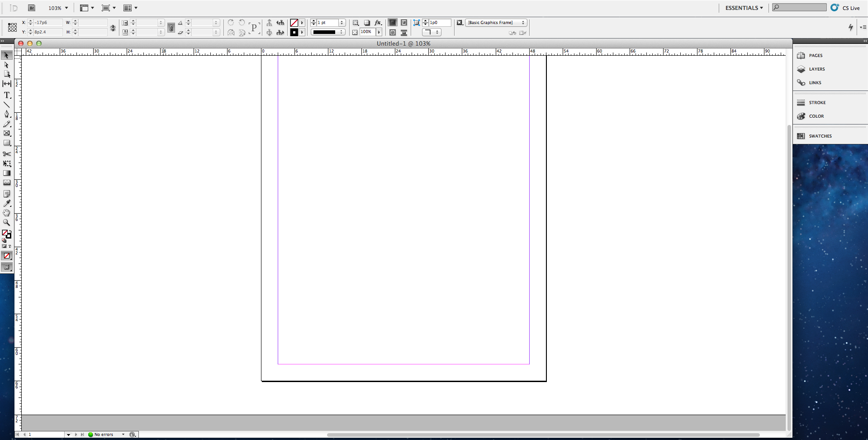The width and height of the screenshot is (868, 440).
Task: Toggle formatting affects text button
Action: coord(9,246)
